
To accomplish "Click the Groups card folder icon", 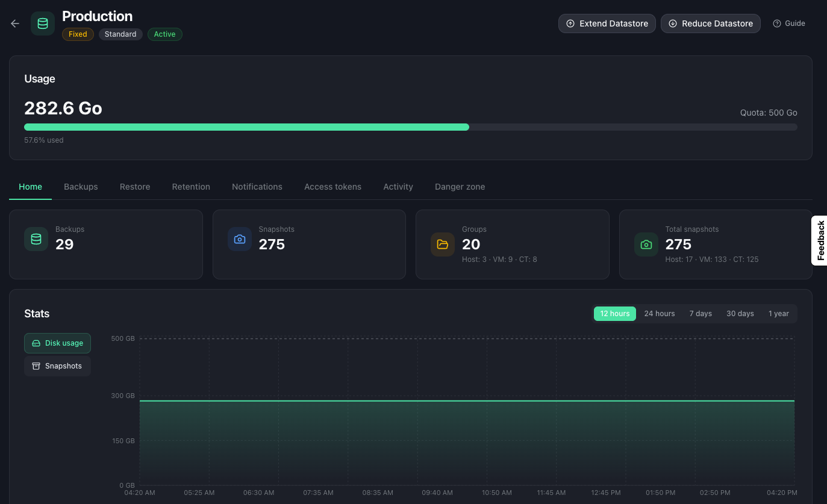I will [443, 244].
